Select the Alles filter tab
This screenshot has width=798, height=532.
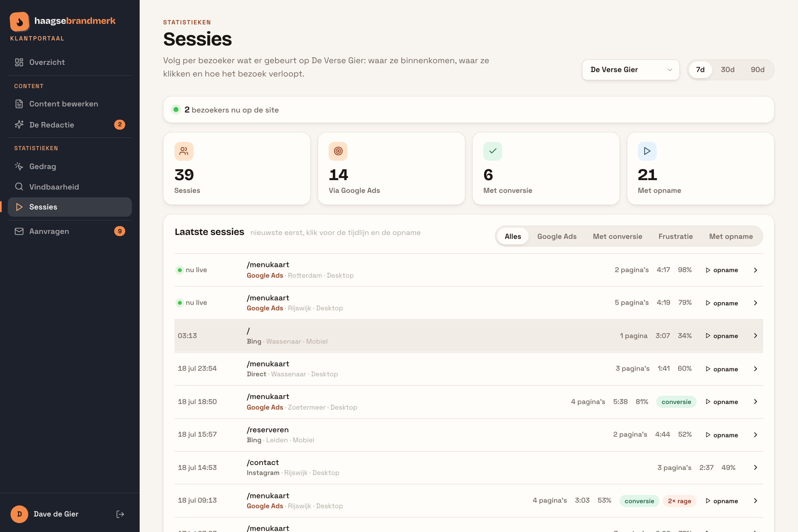click(x=513, y=236)
